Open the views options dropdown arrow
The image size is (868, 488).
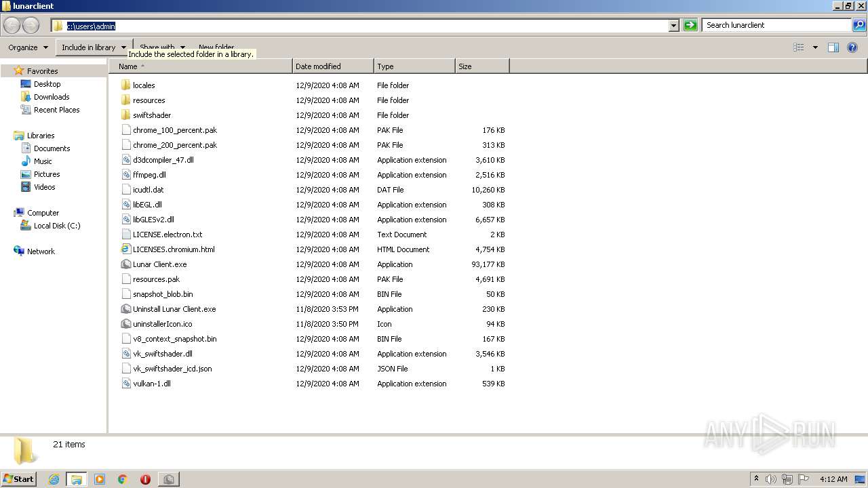click(815, 47)
